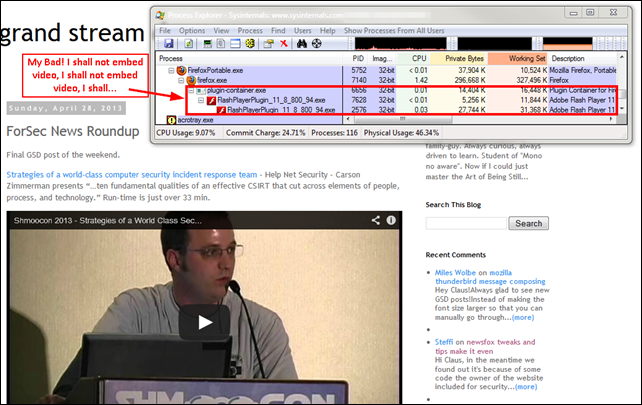Collapse the FirefoxPortable.exe tree node
Image resolution: width=642 pixels, height=405 pixels.
click(x=171, y=71)
